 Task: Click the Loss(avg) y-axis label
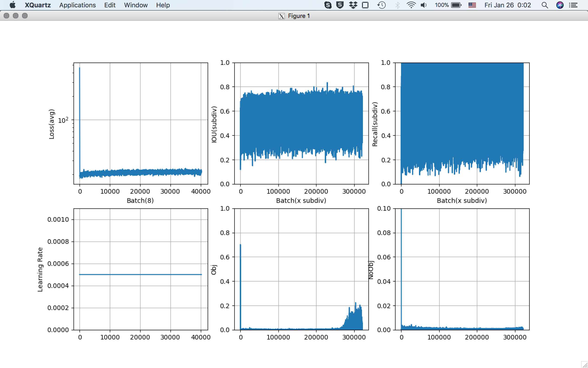pos(52,124)
